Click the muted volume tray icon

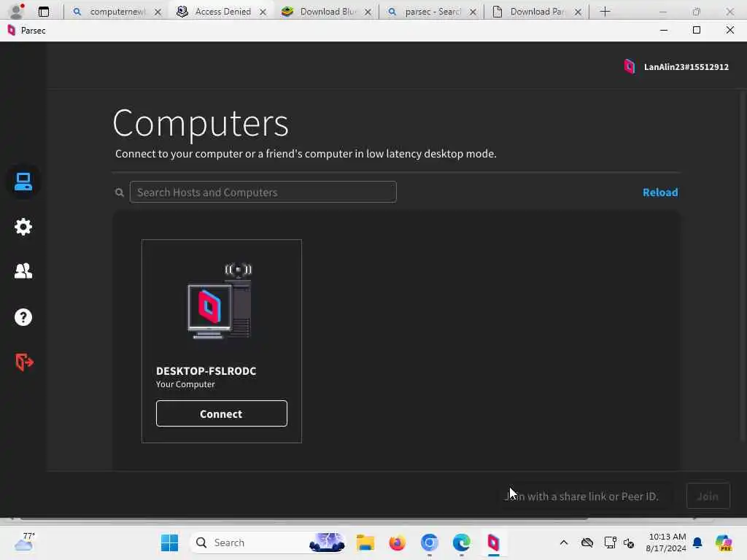click(x=628, y=542)
